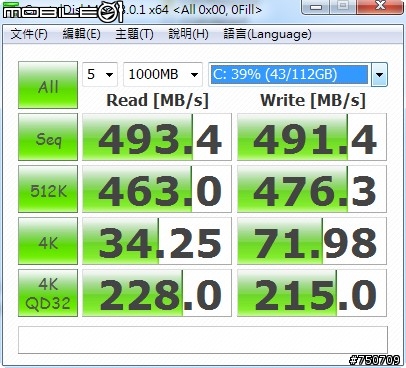
Task: Launch the 4K QD32 test
Action: [x=48, y=293]
